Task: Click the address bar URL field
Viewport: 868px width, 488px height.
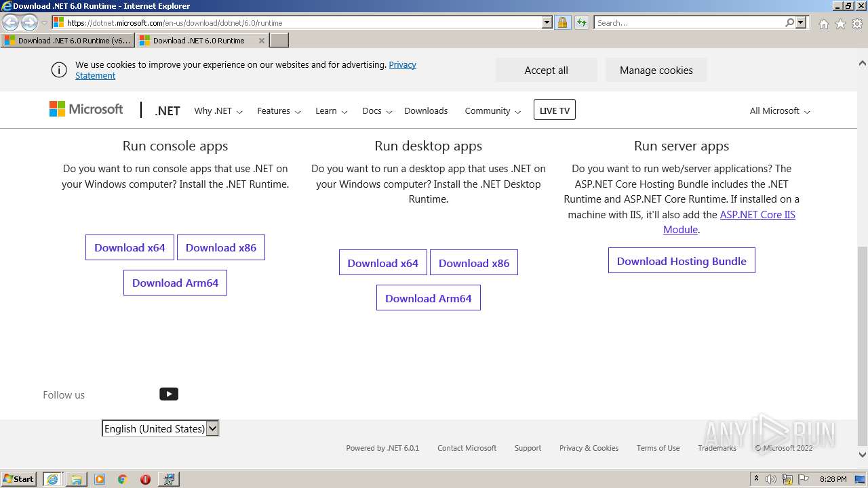Action: [x=302, y=22]
